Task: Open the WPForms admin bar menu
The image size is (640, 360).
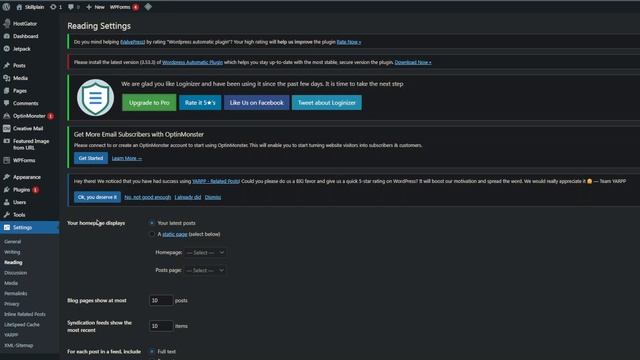Action: (x=124, y=7)
